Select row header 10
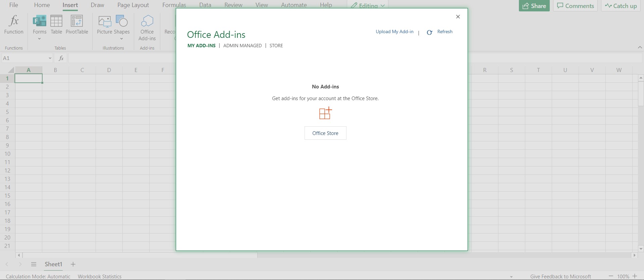Screen dimensions: 644x280 (7, 154)
